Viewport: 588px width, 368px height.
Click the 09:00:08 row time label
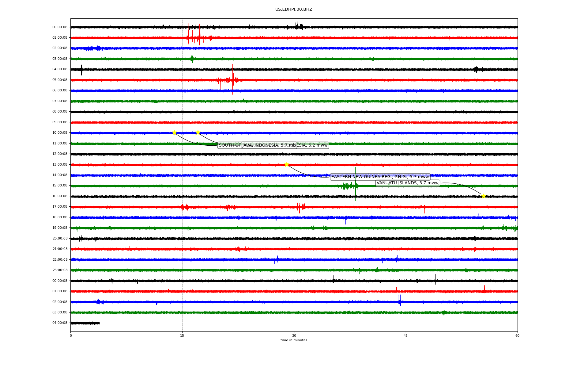[60, 122]
